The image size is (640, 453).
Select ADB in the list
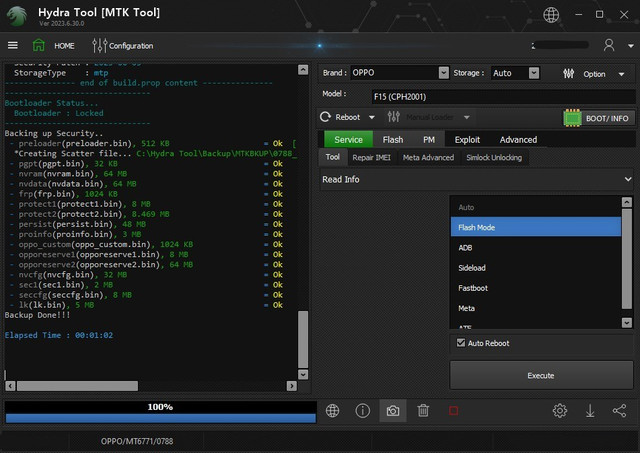pyautogui.click(x=536, y=248)
